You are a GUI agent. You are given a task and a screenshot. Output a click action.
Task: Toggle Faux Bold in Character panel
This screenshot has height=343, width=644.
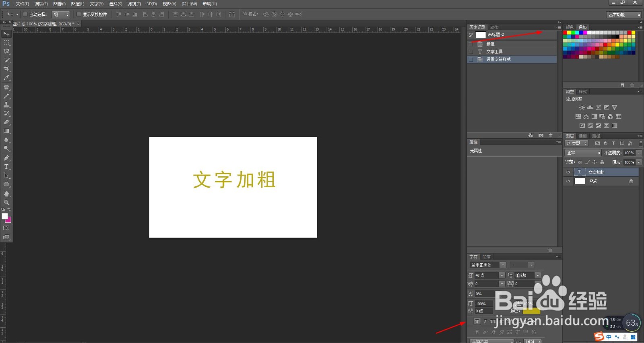click(477, 321)
